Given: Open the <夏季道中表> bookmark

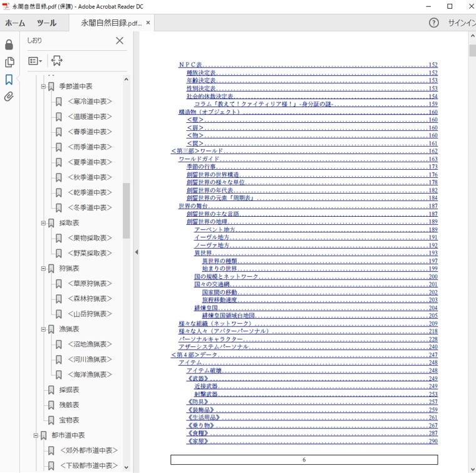Looking at the screenshot, I should [x=90, y=162].
